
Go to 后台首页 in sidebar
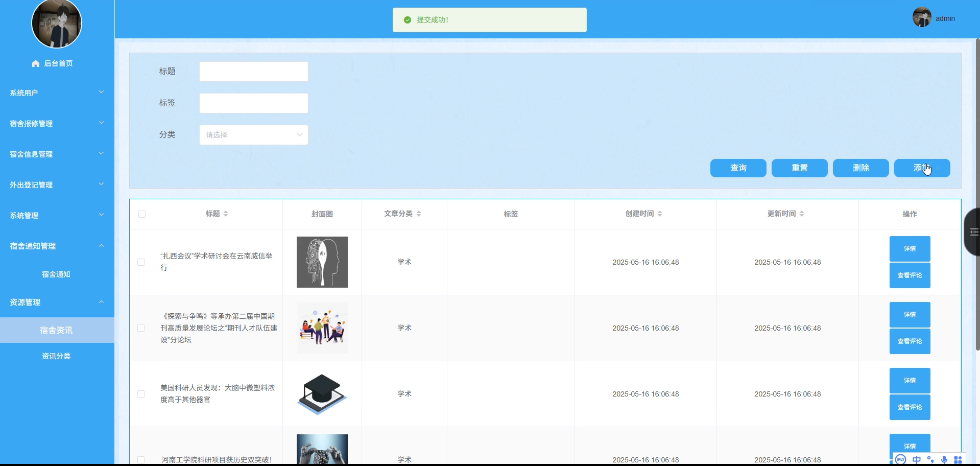click(x=57, y=63)
